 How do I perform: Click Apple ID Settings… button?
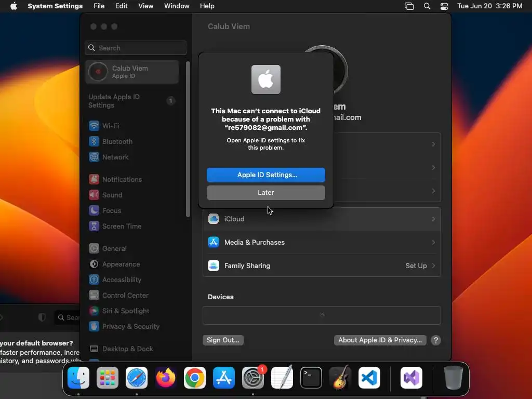(266, 175)
